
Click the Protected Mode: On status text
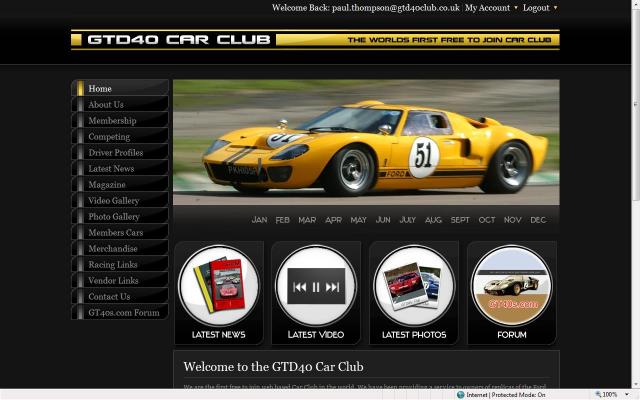tap(518, 395)
